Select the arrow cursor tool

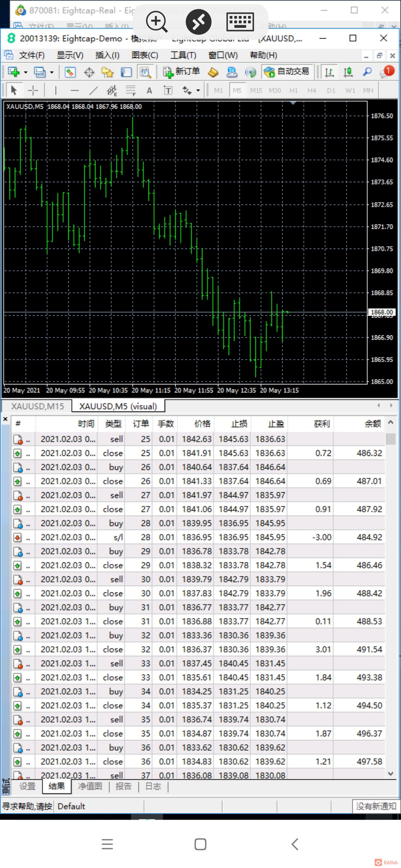point(14,90)
